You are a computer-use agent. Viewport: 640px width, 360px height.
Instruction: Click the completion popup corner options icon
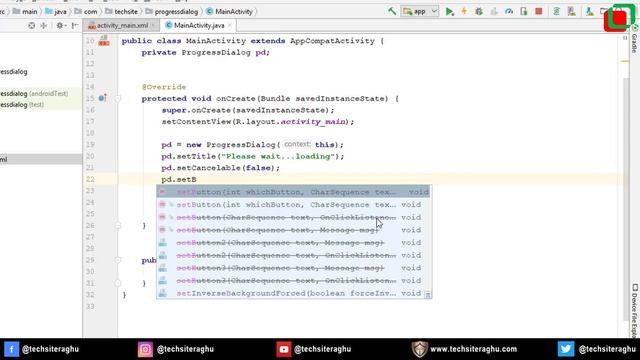427,295
